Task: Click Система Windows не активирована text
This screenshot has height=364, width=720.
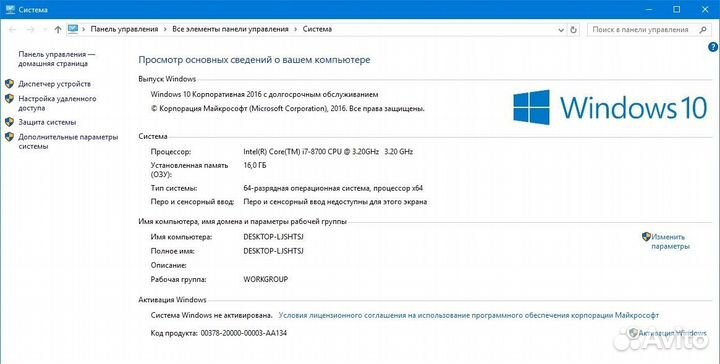Action: [211, 315]
